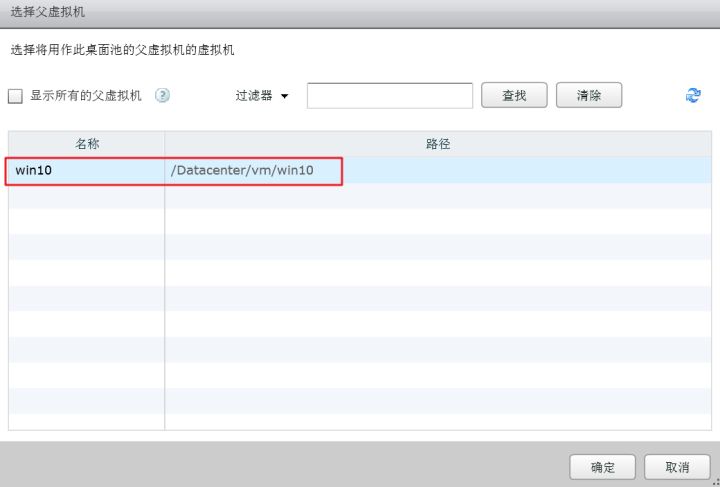Click the refresh icon beside the 清除 button

point(693,95)
